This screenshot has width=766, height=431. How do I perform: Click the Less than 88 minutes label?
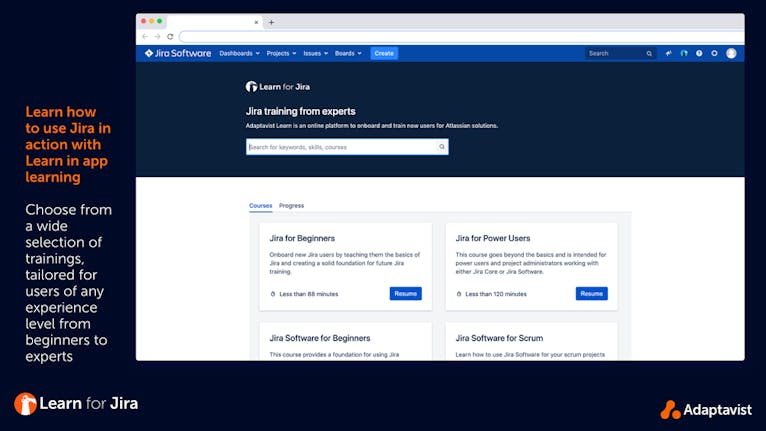(x=309, y=294)
